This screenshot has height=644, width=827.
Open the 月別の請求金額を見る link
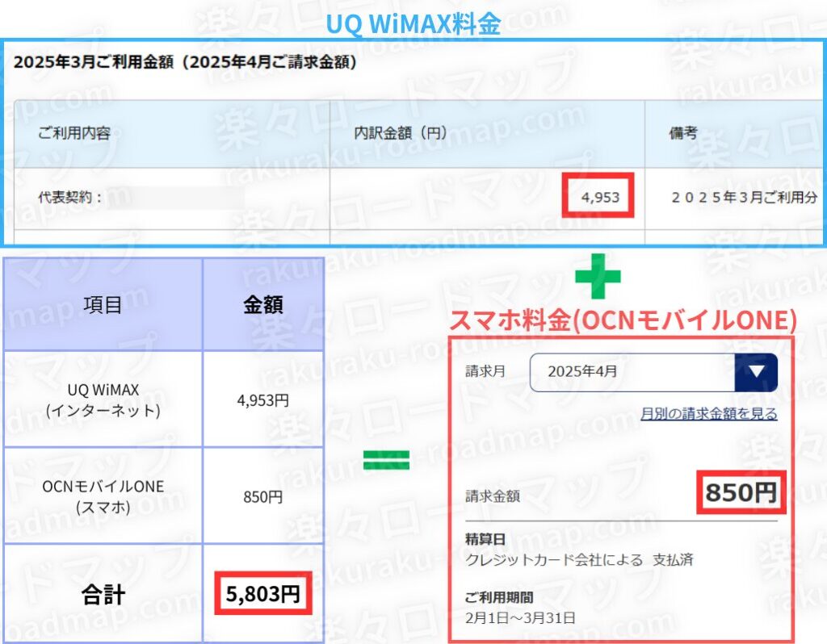[710, 413]
